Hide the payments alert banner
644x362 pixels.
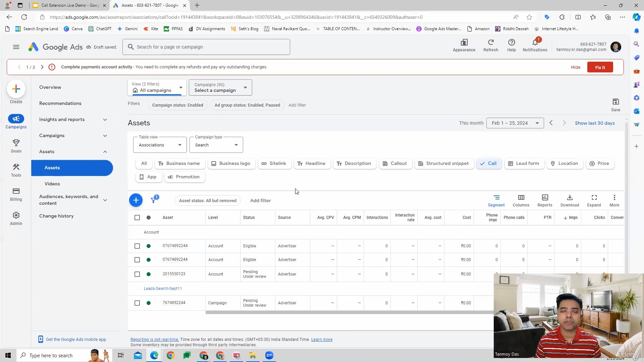point(576,67)
